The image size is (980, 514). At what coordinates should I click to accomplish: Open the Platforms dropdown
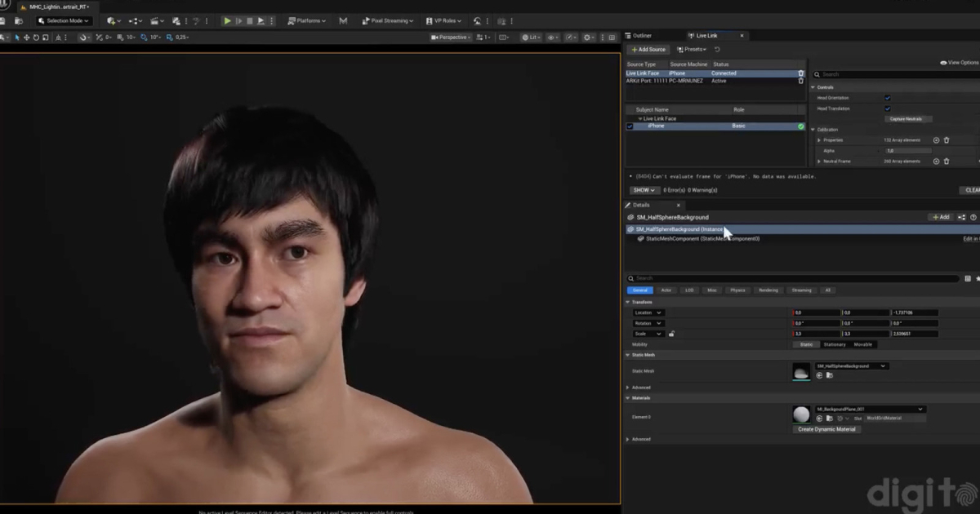click(x=307, y=20)
